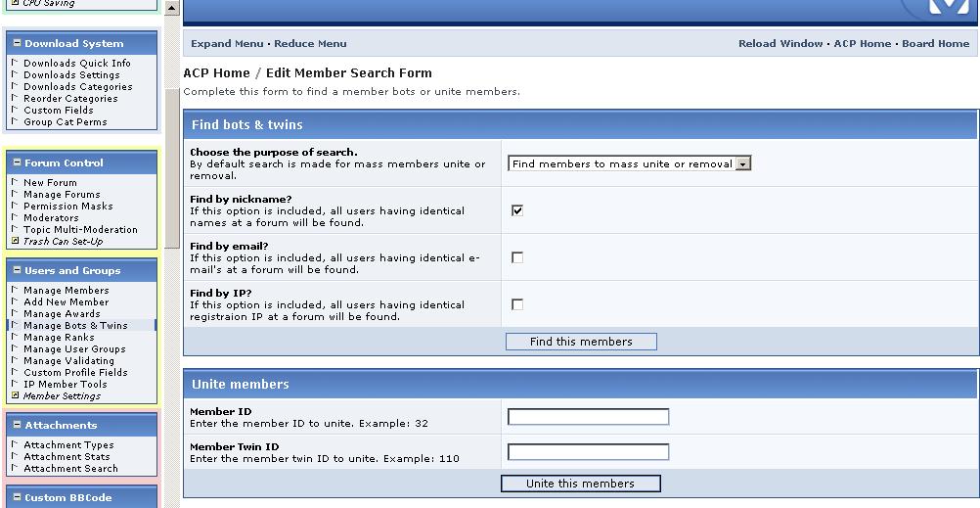Click Reduce Menu link

(310, 44)
